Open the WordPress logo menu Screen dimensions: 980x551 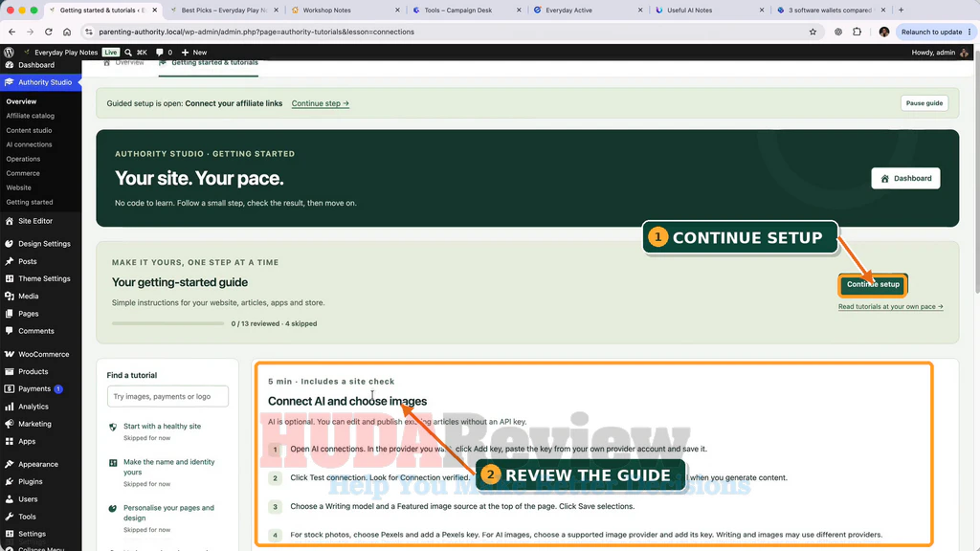9,53
